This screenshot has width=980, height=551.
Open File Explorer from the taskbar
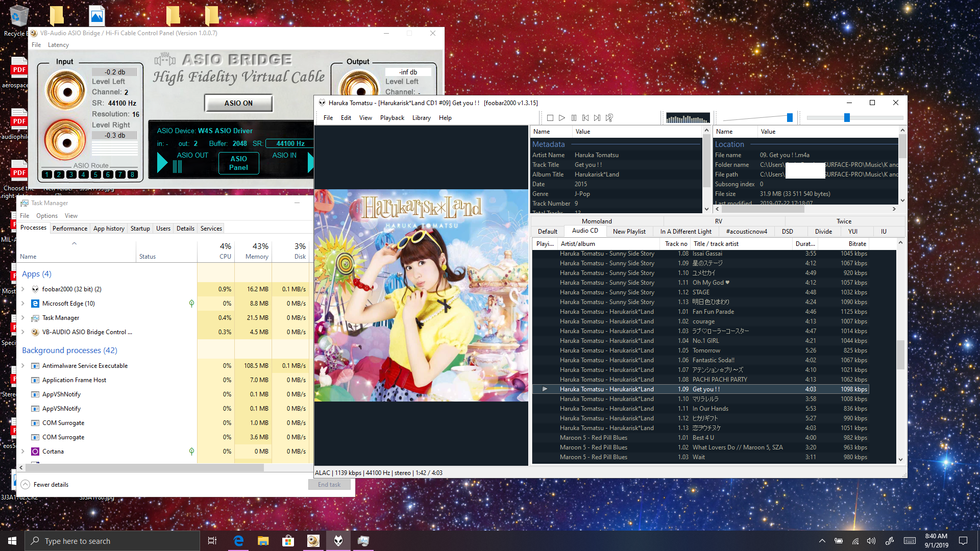(x=263, y=541)
